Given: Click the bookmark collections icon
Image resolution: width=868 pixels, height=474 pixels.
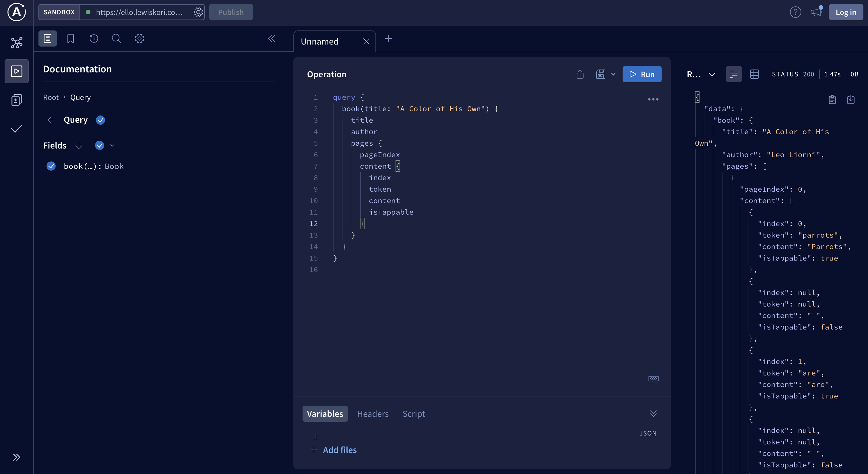Looking at the screenshot, I should tap(70, 38).
